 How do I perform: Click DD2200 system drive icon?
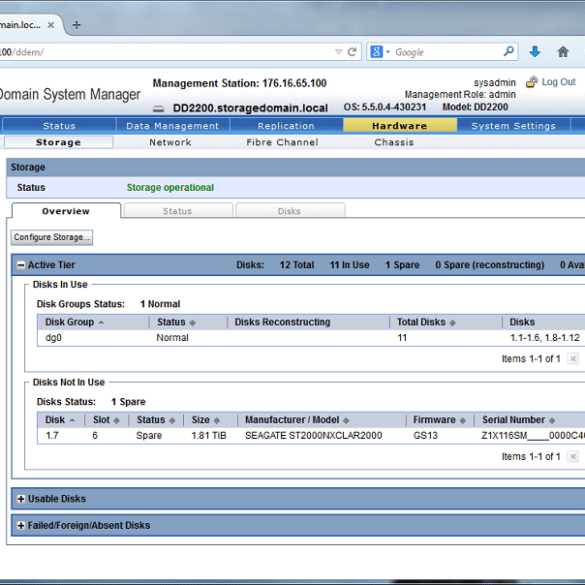click(x=159, y=109)
